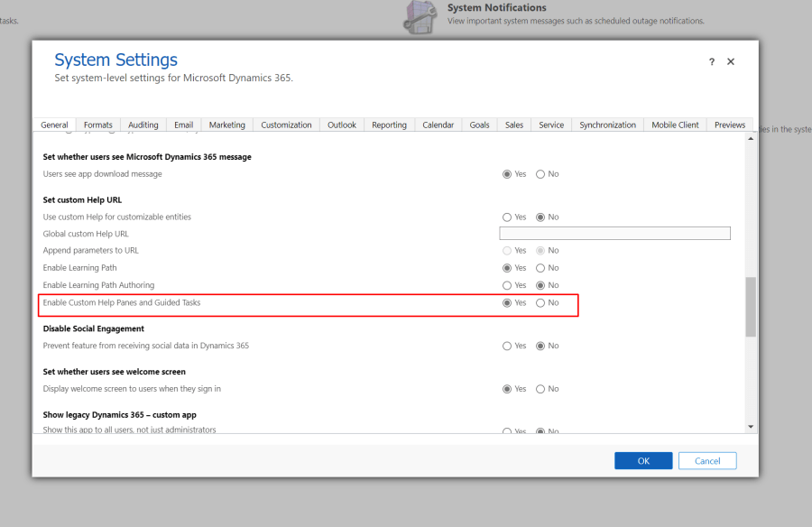Select No for Enable Custom Help Panes
Image resolution: width=812 pixels, height=527 pixels.
540,302
